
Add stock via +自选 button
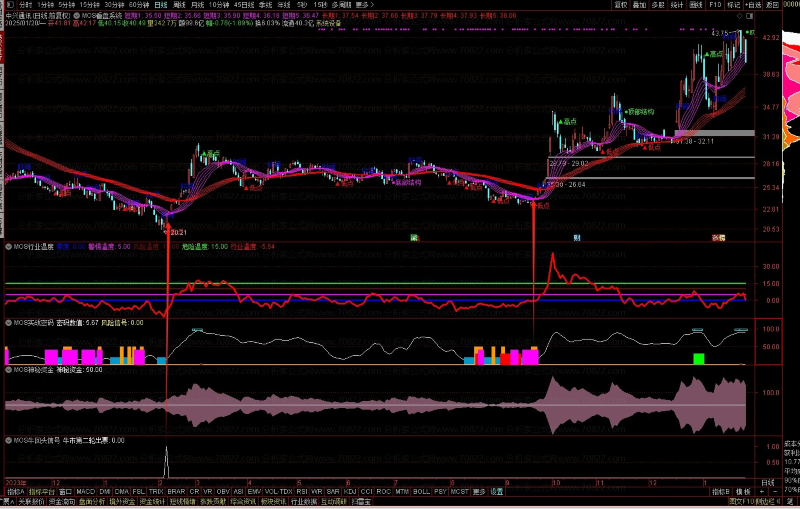pos(753,5)
